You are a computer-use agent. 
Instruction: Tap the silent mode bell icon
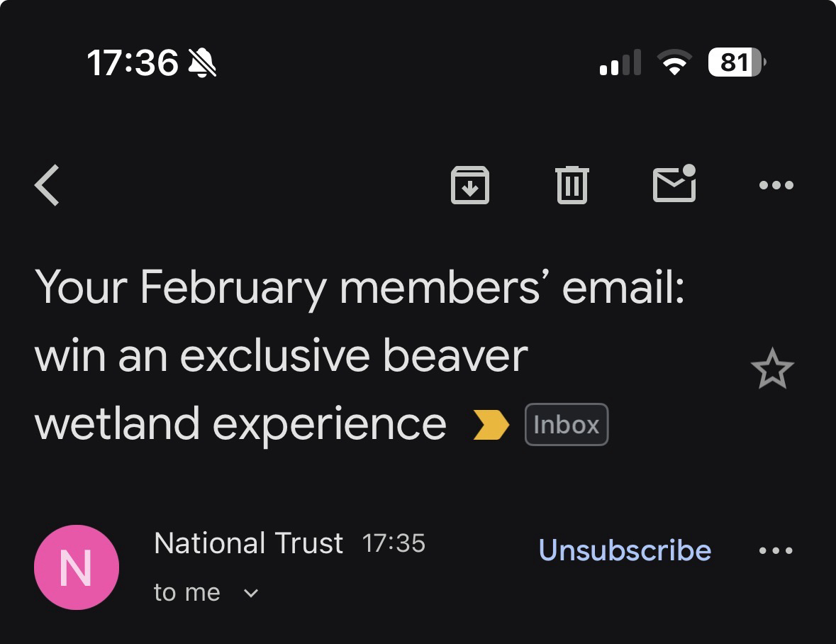pos(202,64)
